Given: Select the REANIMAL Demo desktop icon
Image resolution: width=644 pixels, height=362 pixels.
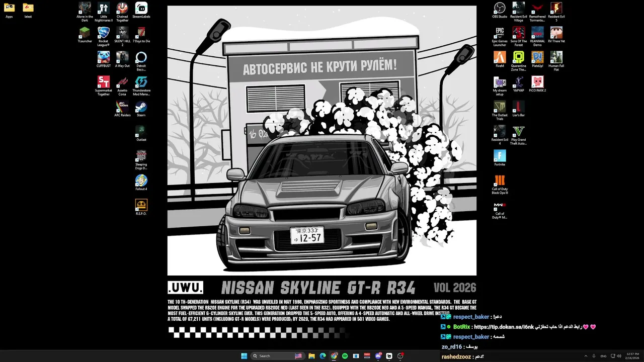Looking at the screenshot, I should point(537,37).
